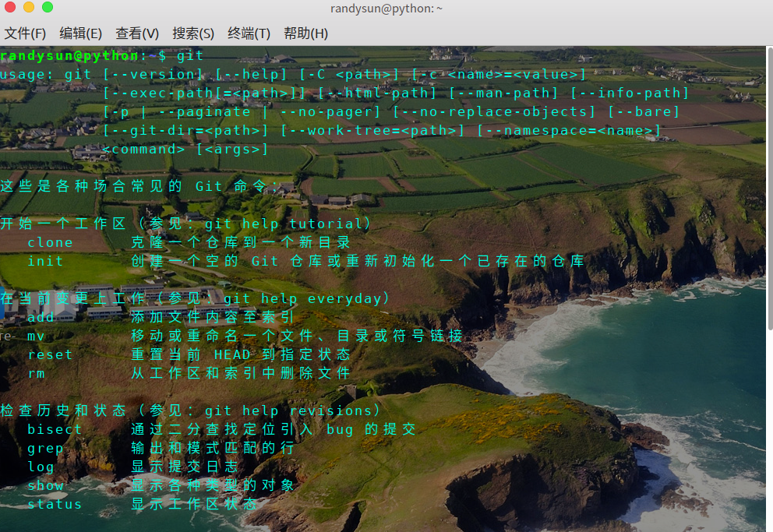
Task: Open the 编辑(E) menu
Action: (81, 33)
